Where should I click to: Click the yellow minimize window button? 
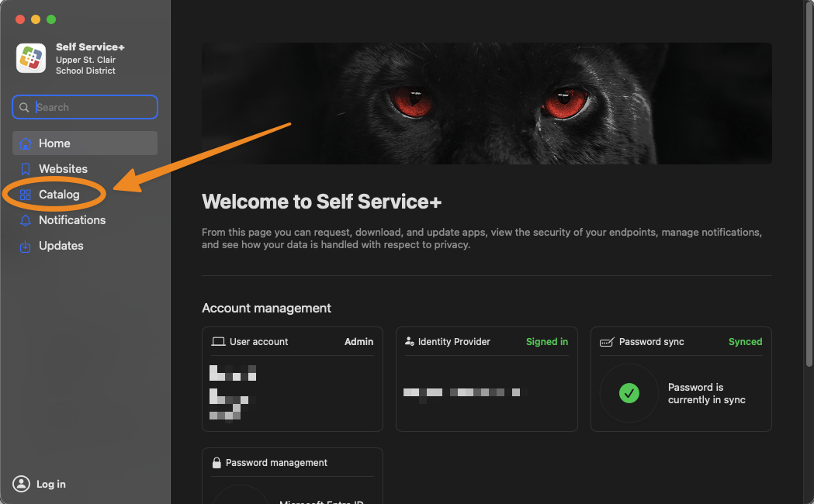point(36,19)
